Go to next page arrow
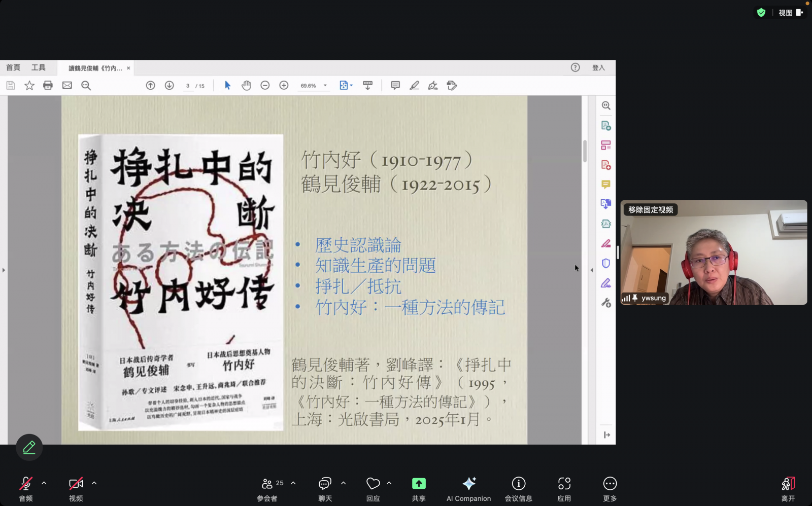The width and height of the screenshot is (812, 506). (170, 86)
